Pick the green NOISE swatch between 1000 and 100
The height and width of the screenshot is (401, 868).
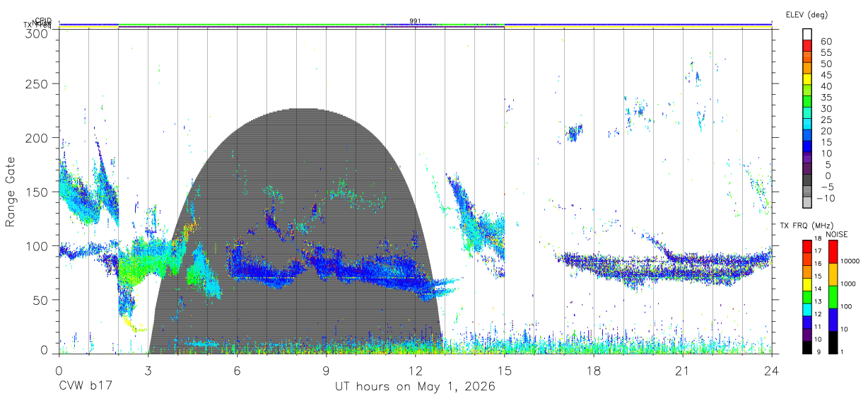click(x=833, y=297)
